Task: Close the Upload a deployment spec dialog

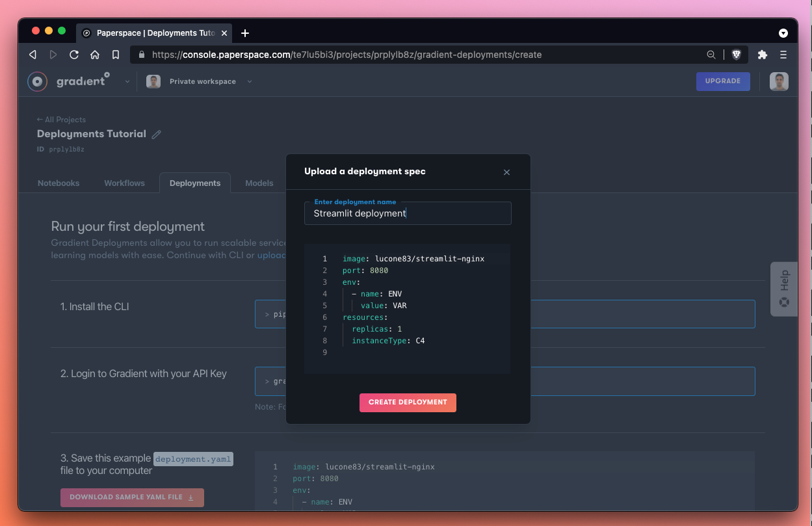Action: (x=506, y=172)
